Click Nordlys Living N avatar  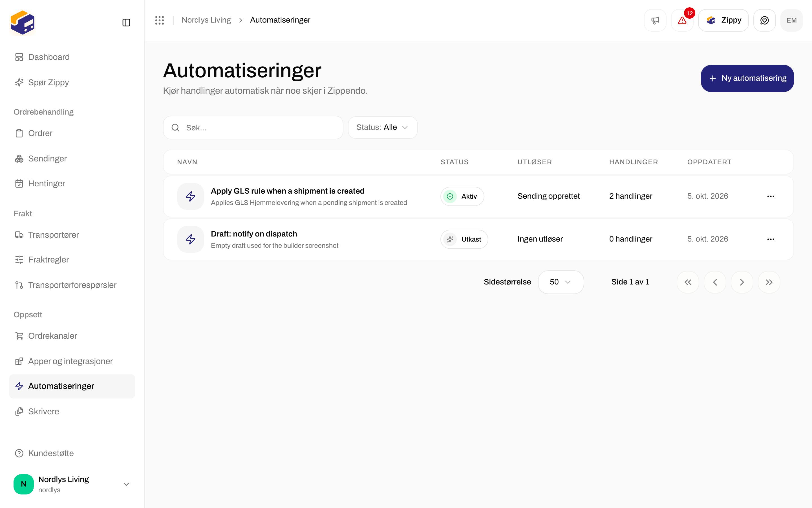pos(23,484)
